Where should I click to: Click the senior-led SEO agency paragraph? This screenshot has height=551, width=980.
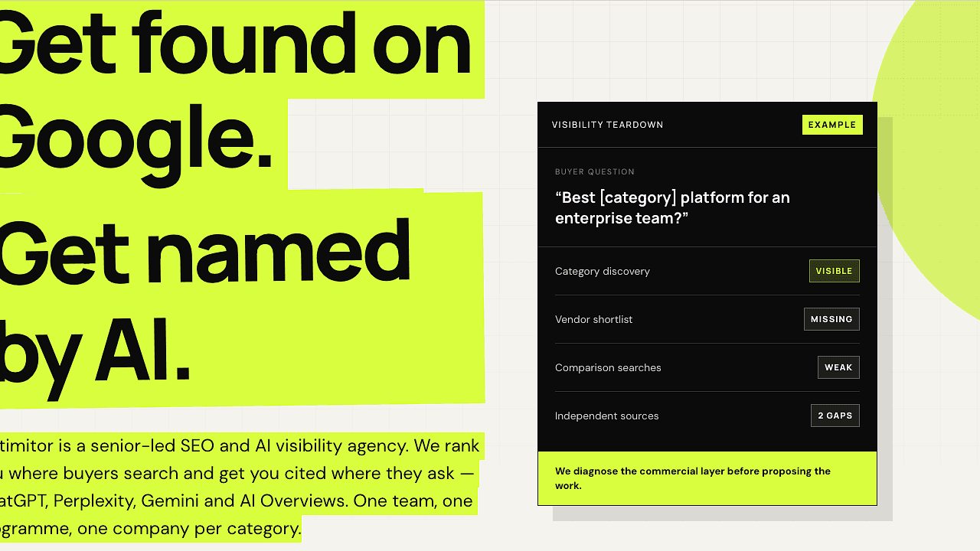coord(240,487)
